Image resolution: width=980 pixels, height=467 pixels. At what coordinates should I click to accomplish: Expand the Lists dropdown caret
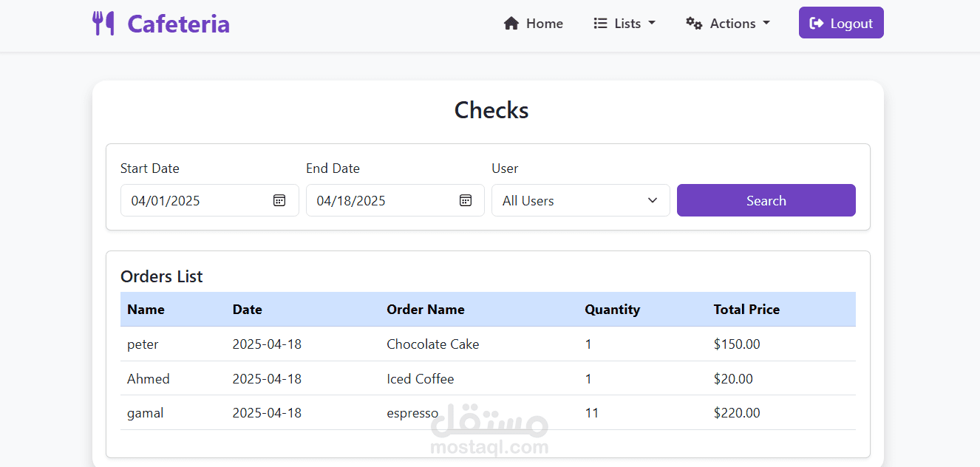coord(652,23)
